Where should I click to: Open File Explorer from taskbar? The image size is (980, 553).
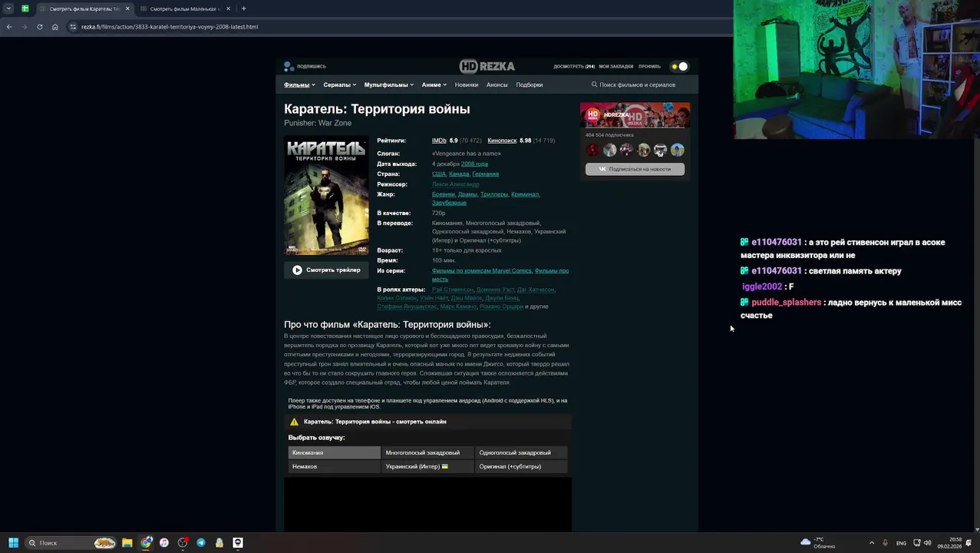click(127, 543)
